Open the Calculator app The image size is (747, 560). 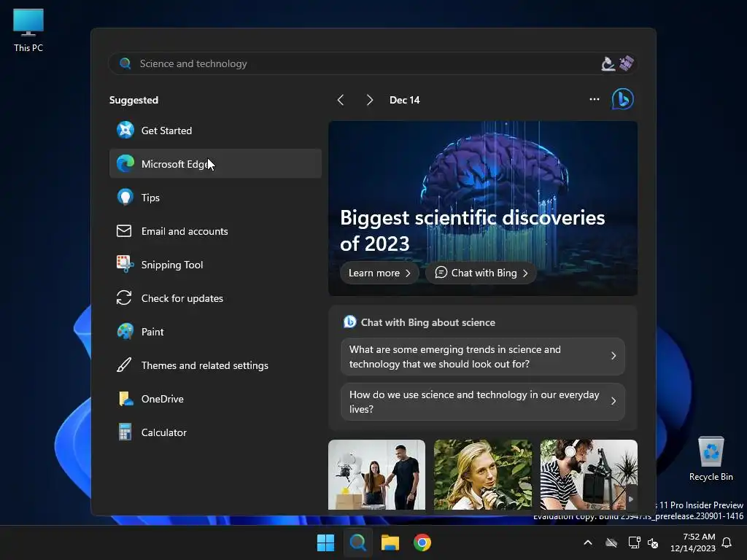point(215,432)
